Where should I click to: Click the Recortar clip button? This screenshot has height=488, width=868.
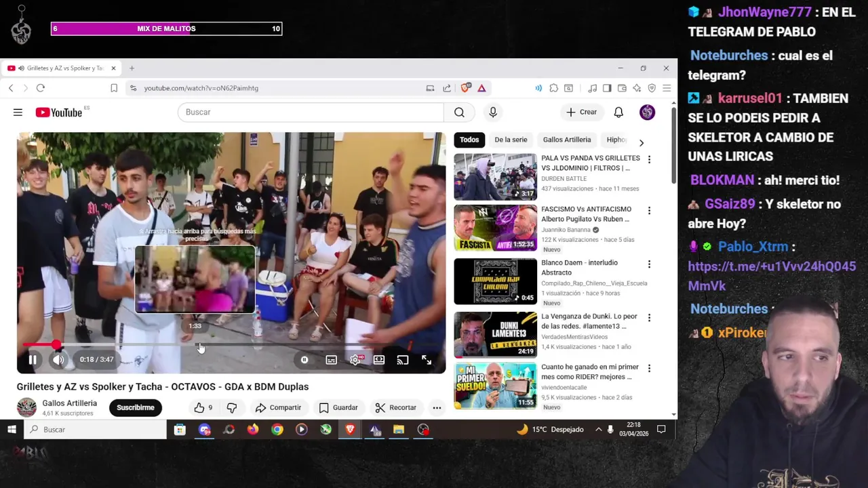[396, 407]
